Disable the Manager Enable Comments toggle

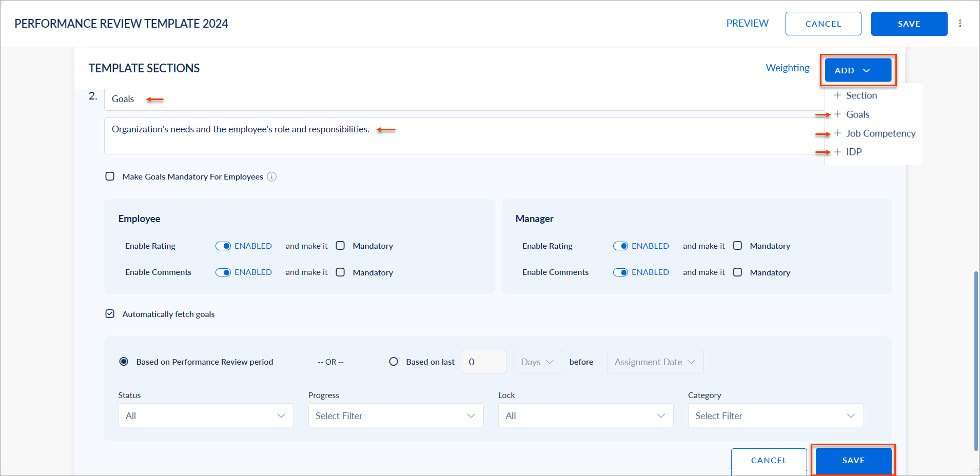tap(621, 272)
